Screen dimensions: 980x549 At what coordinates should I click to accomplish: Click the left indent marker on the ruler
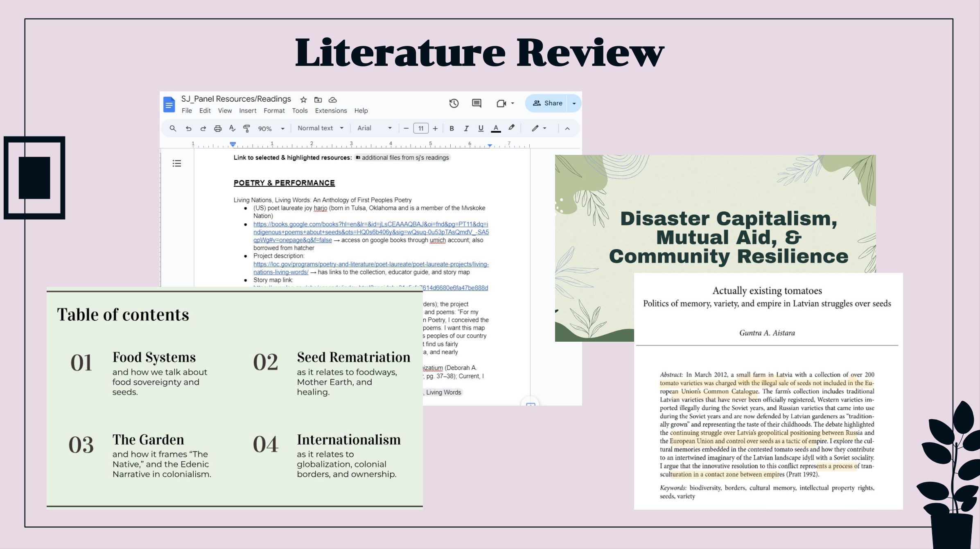[x=233, y=144]
